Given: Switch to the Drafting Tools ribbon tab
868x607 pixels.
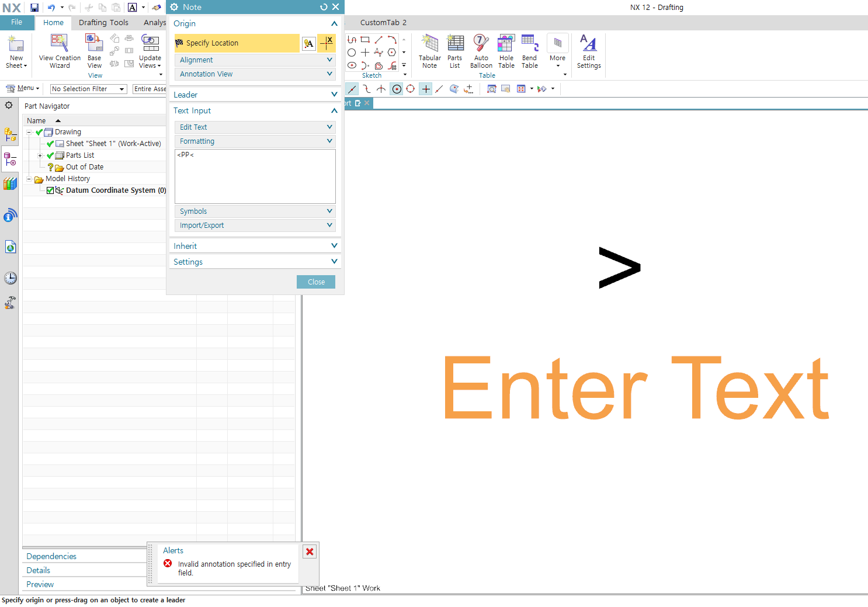Looking at the screenshot, I should click(x=103, y=22).
